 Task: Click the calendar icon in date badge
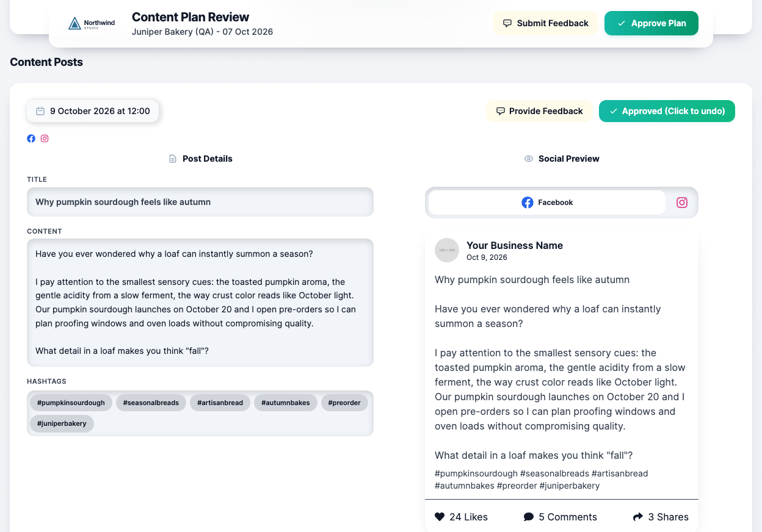[40, 111]
